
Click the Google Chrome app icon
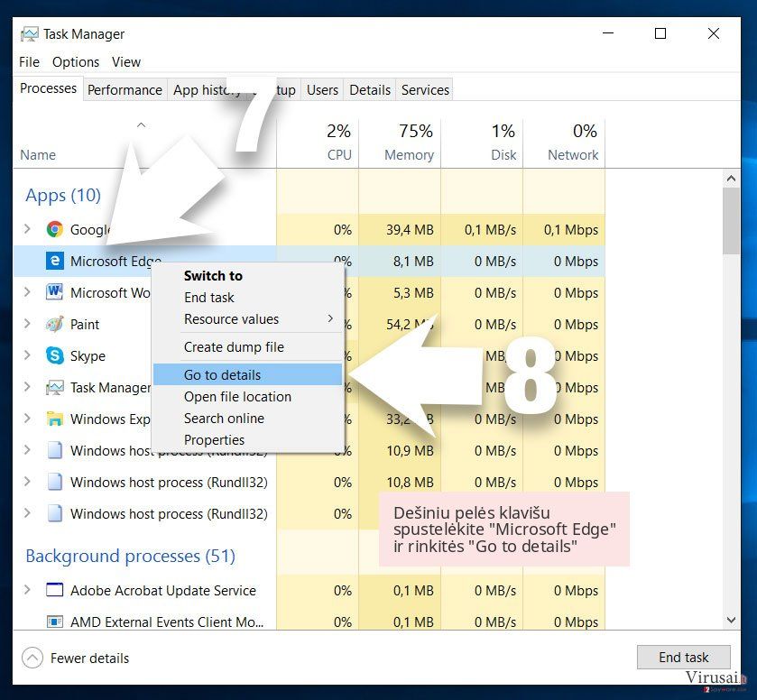[54, 229]
